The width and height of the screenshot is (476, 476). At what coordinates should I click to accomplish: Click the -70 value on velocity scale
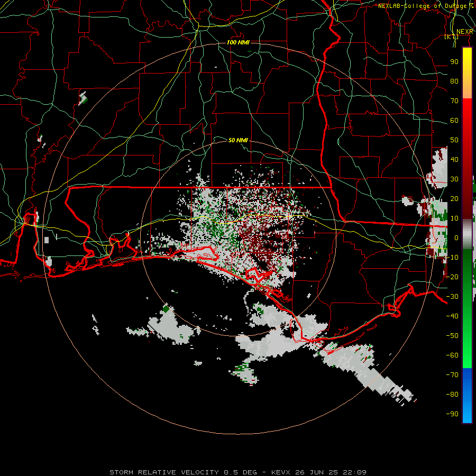(x=452, y=375)
